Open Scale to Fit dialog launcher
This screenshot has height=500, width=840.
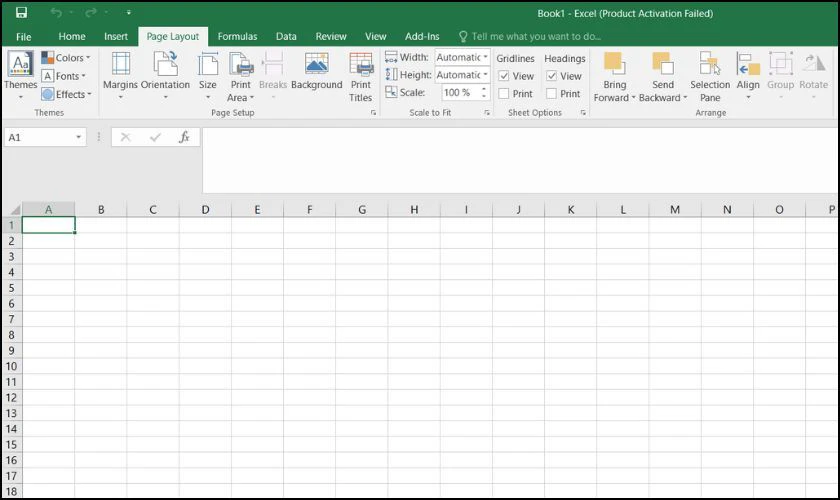pyautogui.click(x=486, y=113)
